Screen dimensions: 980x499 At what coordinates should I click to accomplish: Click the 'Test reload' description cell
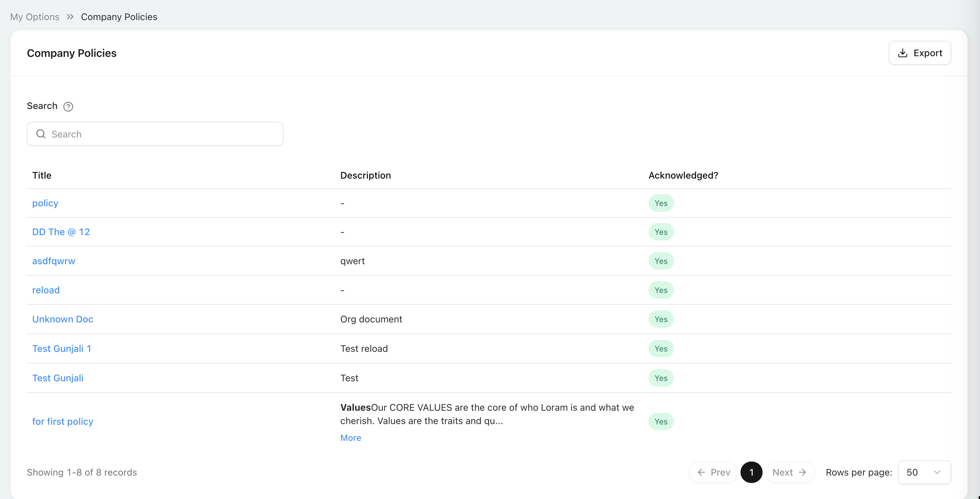(x=364, y=349)
